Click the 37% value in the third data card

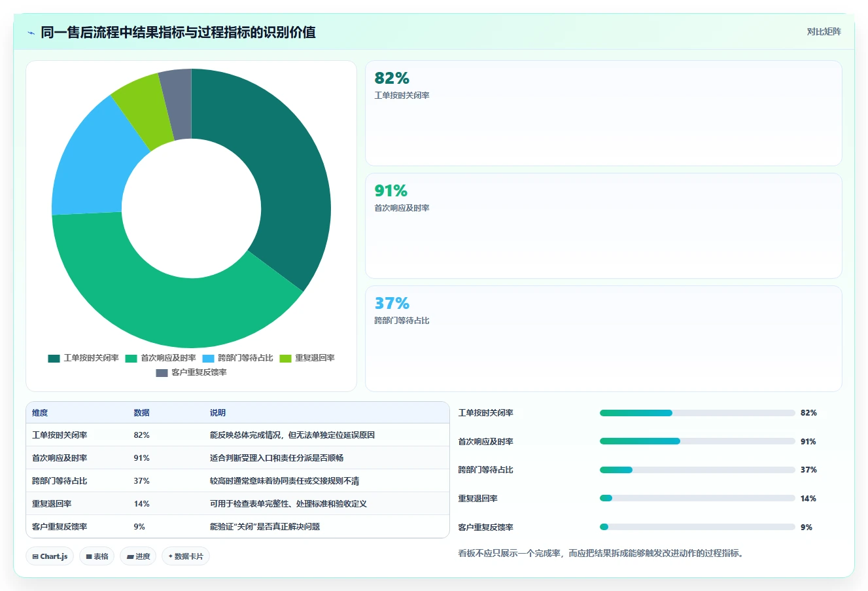[392, 303]
